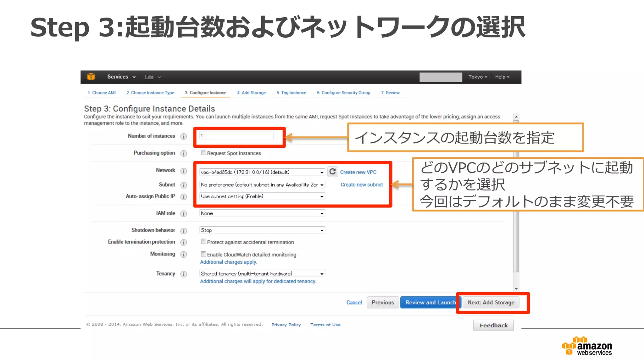Click Next: Add Storage button

point(491,302)
